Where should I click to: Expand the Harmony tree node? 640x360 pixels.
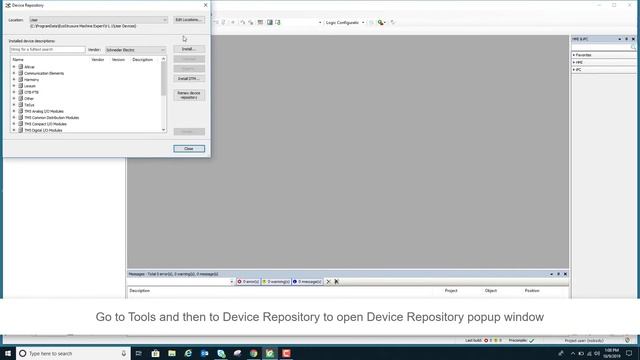[x=14, y=80]
